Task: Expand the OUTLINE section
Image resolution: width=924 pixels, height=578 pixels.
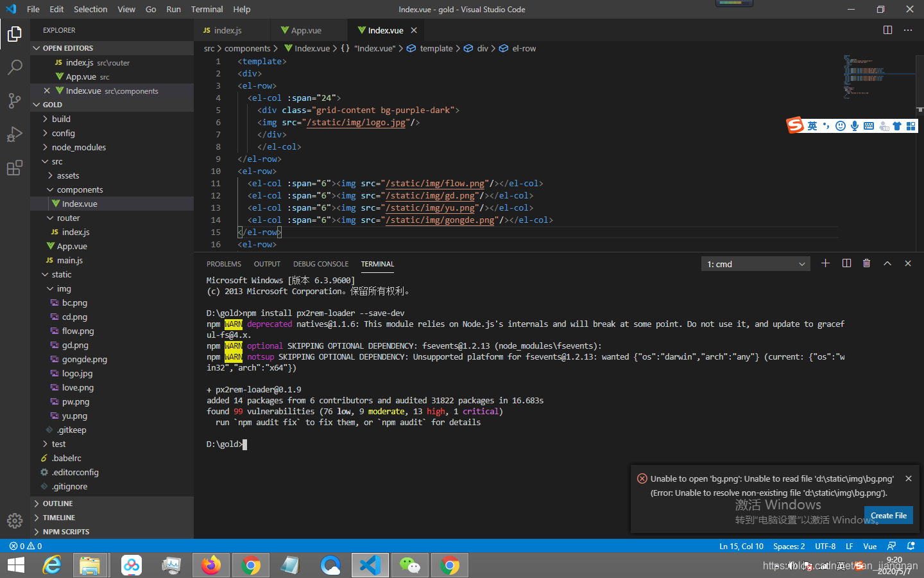Action: (x=112, y=504)
